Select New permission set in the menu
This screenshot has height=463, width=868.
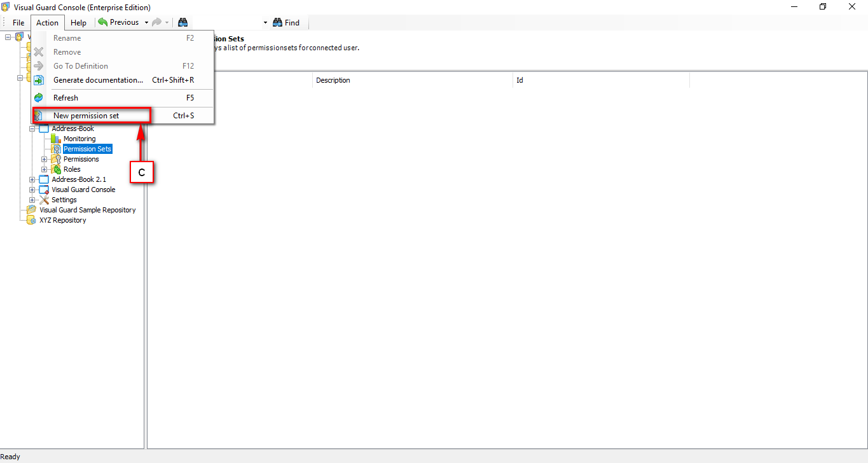[x=86, y=115]
